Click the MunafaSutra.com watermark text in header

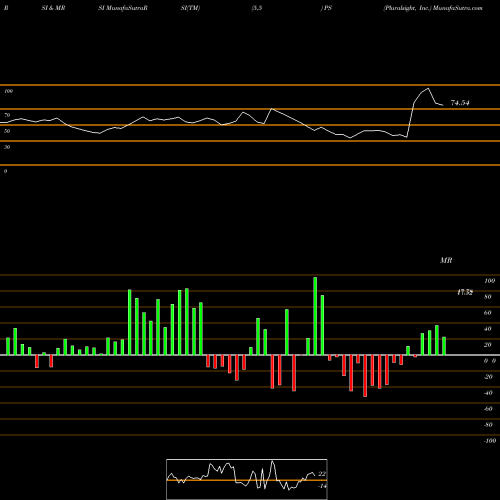click(x=458, y=8)
